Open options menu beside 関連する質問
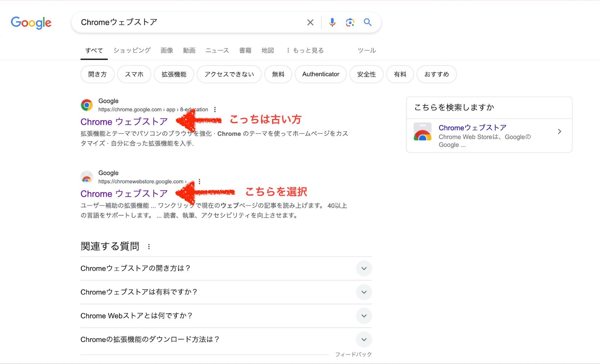 pos(149,247)
